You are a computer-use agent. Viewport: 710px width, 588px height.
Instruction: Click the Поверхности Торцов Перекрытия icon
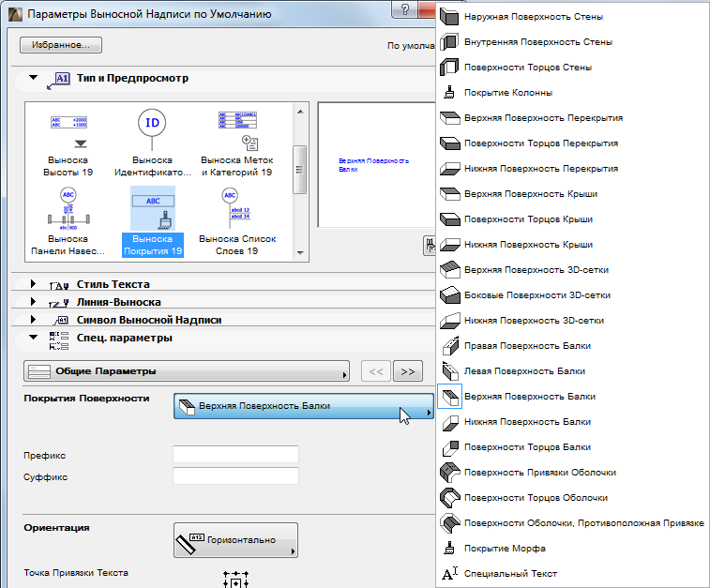[x=449, y=143]
